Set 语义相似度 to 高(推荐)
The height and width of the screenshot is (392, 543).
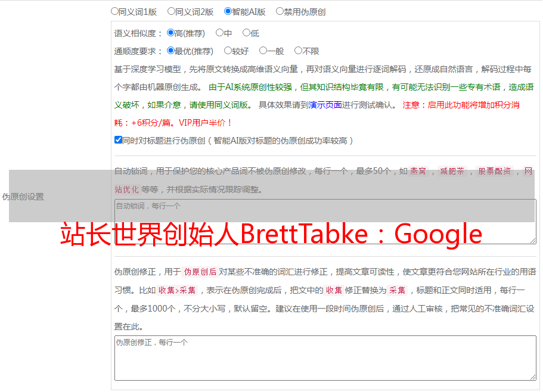[170, 33]
